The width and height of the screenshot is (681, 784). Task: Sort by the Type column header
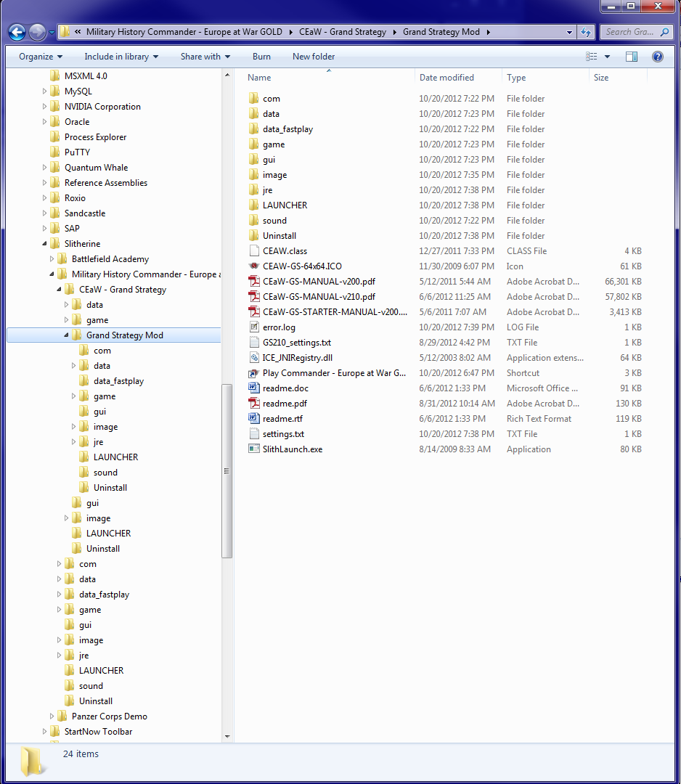point(516,78)
